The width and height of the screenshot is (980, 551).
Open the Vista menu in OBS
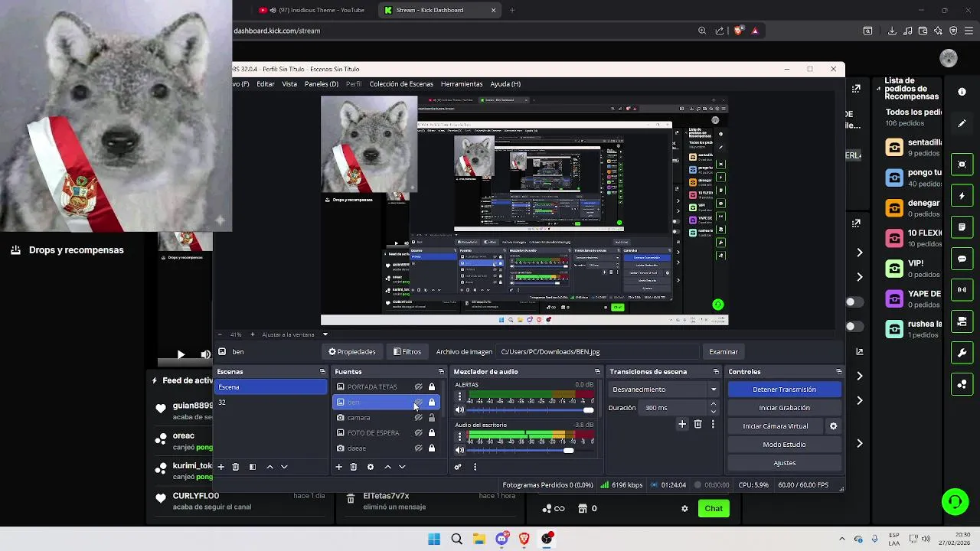(289, 84)
